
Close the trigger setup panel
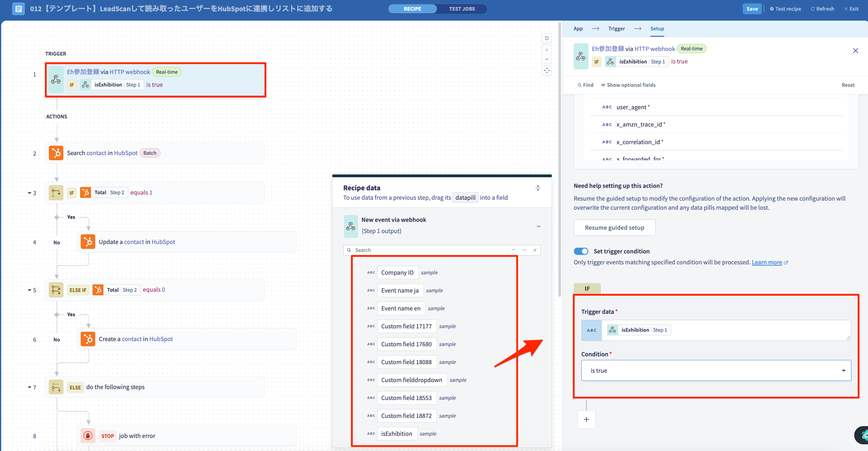(x=855, y=51)
